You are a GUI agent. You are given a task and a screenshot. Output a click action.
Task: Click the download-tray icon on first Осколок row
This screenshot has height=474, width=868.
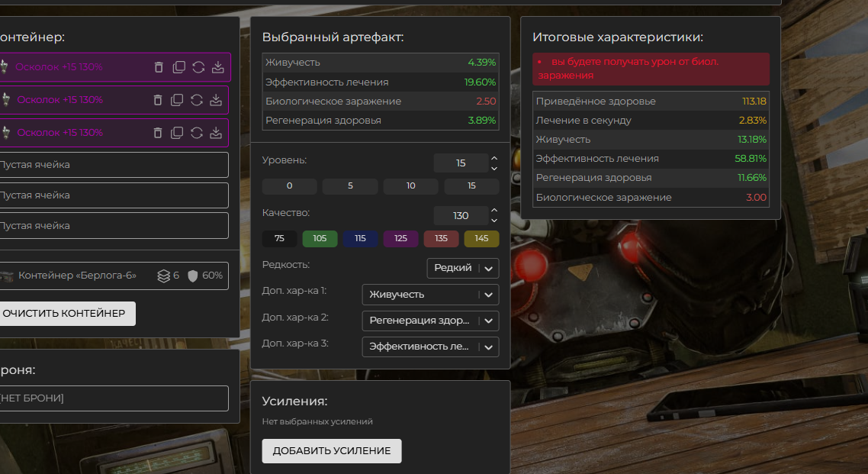pyautogui.click(x=218, y=67)
